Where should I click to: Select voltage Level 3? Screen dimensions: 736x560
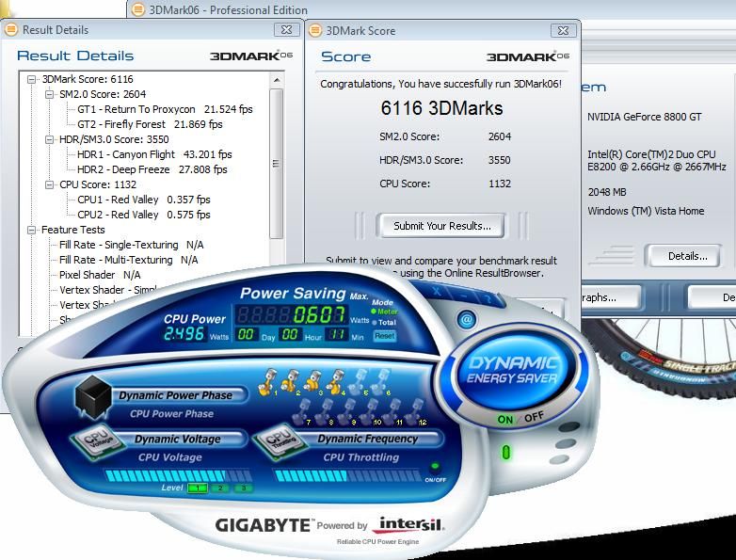[x=243, y=488]
